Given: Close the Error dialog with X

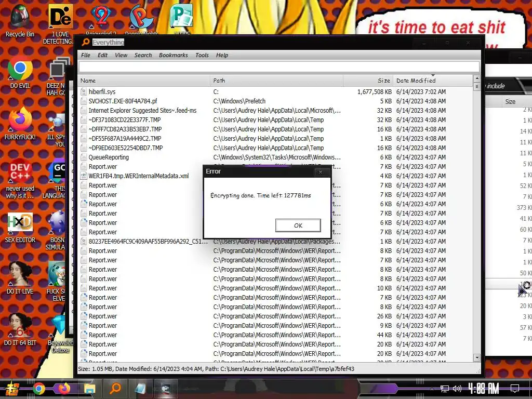Looking at the screenshot, I should pos(320,172).
